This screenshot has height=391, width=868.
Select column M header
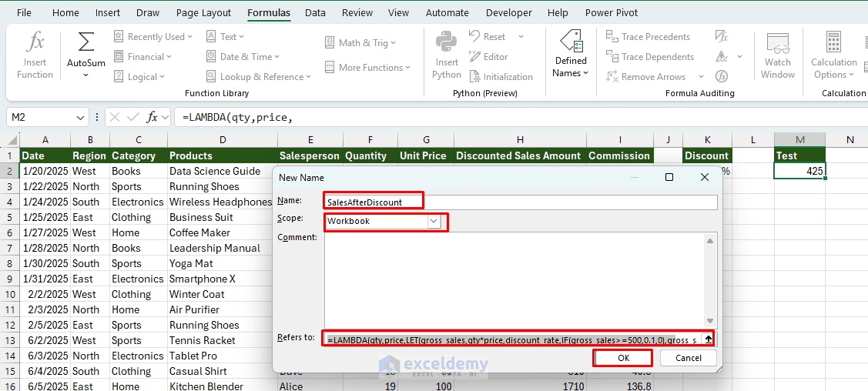pos(799,140)
